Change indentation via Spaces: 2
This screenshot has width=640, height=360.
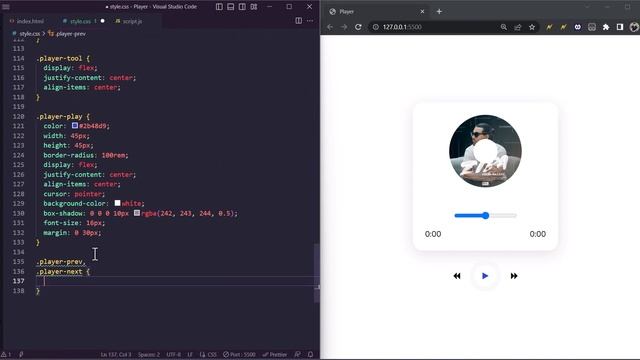pos(149,354)
